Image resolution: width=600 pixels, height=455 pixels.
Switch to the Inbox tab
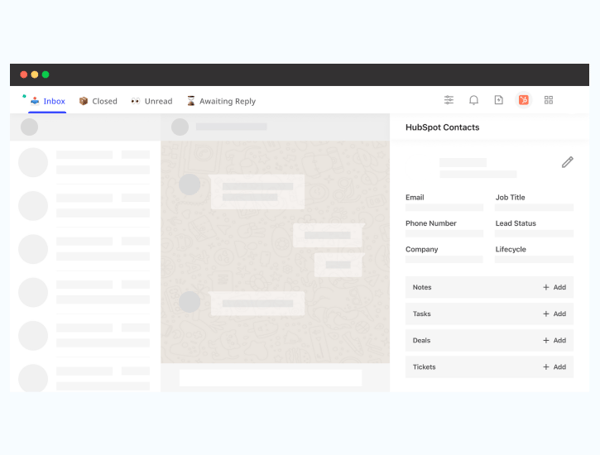point(48,101)
